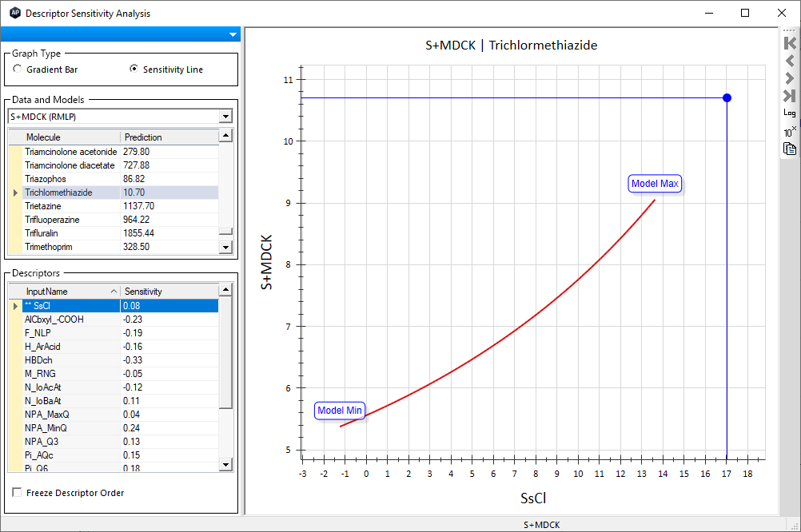Enable the Freeze Descriptor Order checkbox
Image resolution: width=801 pixels, height=532 pixels.
tap(17, 492)
